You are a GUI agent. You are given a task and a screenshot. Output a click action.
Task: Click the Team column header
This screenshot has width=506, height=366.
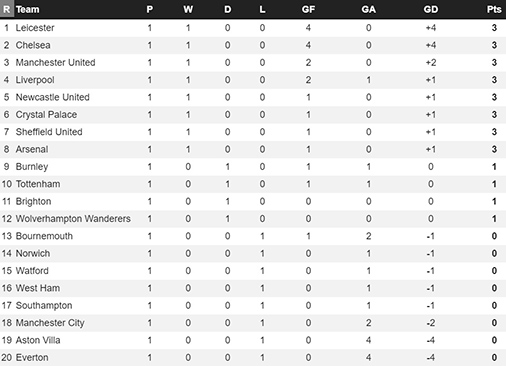pyautogui.click(x=27, y=9)
